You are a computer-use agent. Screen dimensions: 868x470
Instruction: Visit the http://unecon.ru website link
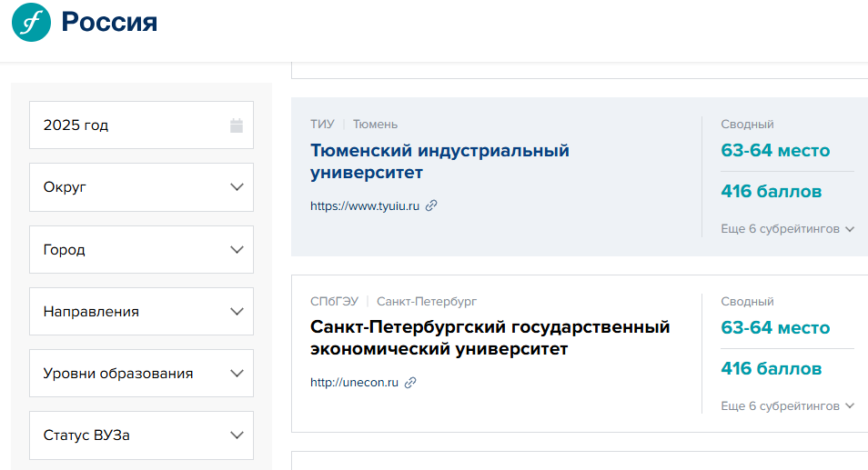[x=354, y=383]
